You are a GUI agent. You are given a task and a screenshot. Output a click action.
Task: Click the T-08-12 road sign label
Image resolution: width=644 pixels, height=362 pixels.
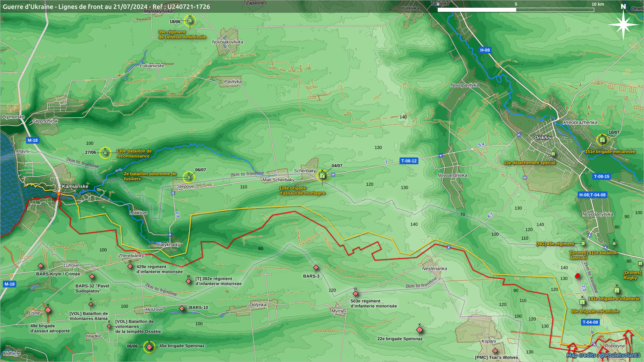[x=409, y=161]
